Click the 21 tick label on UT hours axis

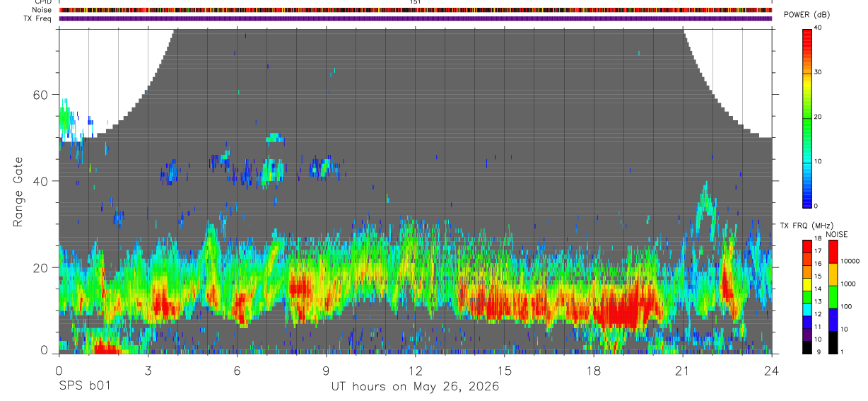pyautogui.click(x=683, y=369)
